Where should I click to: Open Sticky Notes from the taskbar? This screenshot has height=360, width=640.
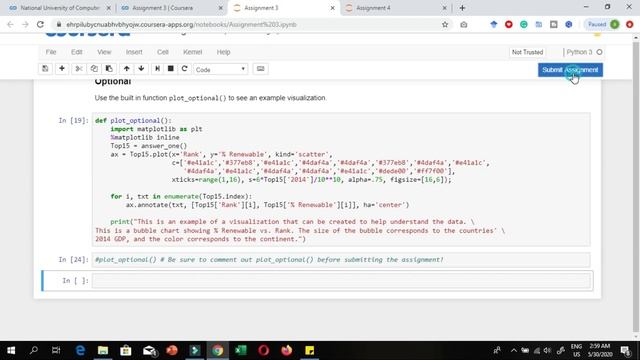tap(309, 350)
